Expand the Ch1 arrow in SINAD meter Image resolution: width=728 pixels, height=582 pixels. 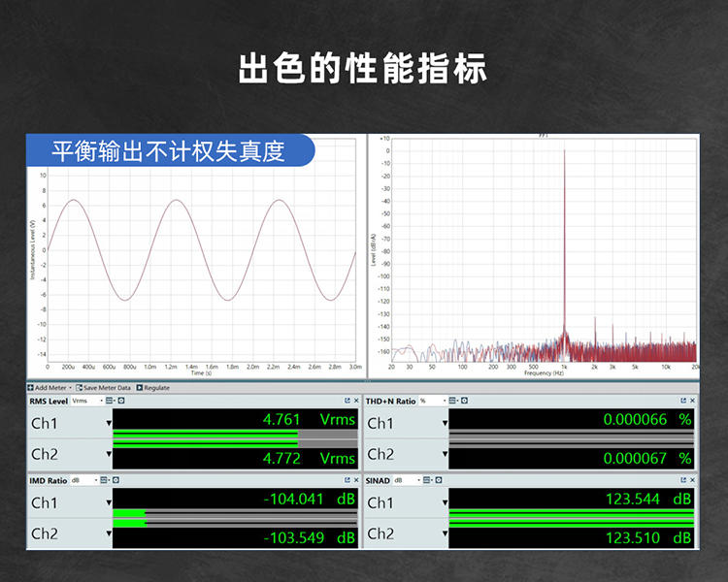pyautogui.click(x=445, y=502)
